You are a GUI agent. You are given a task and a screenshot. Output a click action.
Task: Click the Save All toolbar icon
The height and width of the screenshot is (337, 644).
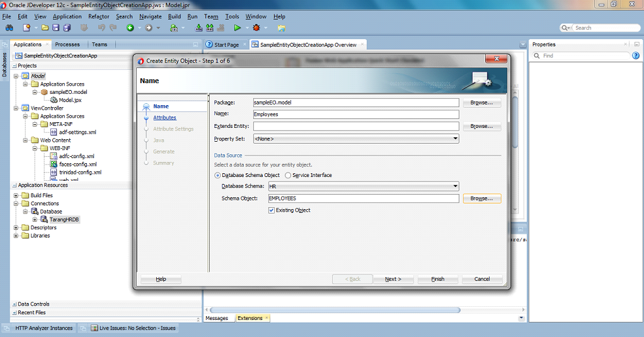(x=67, y=28)
